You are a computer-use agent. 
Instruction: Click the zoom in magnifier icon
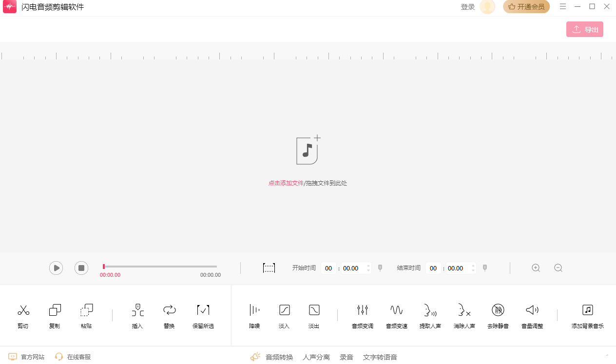click(536, 268)
